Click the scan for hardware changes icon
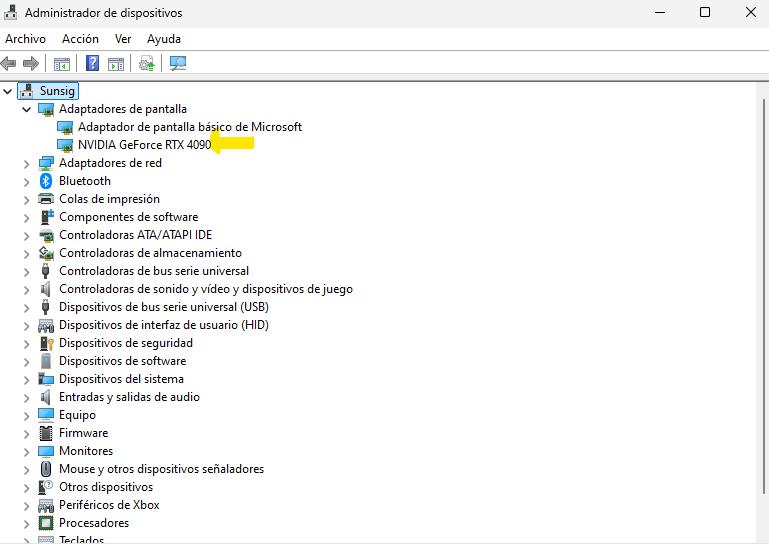This screenshot has height=545, width=769. click(x=178, y=63)
